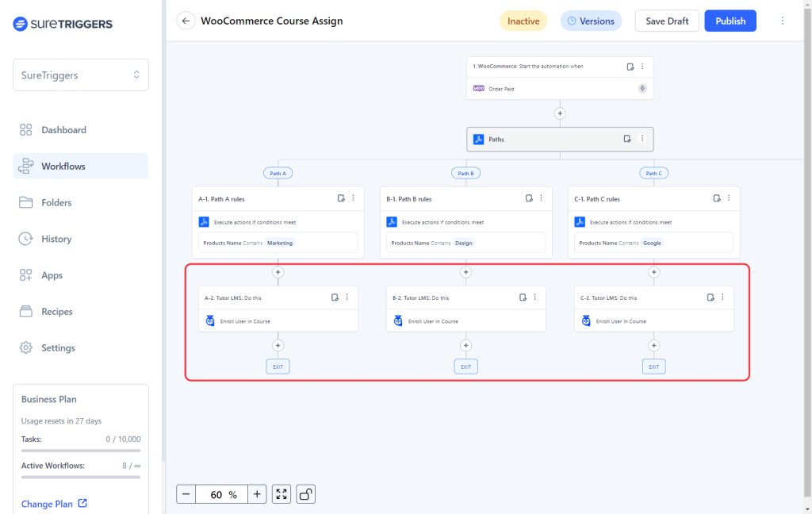This screenshot has height=514, width=812.
Task: Open three-dot menu on B-2 Tutor LMS step
Action: point(534,297)
